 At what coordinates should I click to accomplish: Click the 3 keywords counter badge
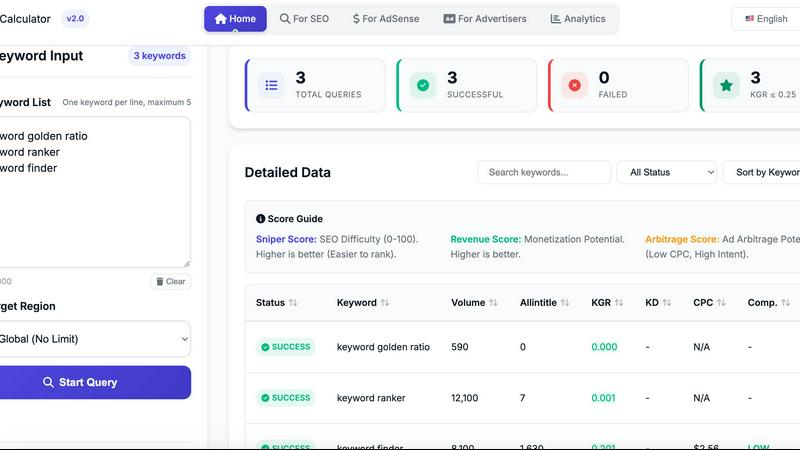(x=160, y=56)
